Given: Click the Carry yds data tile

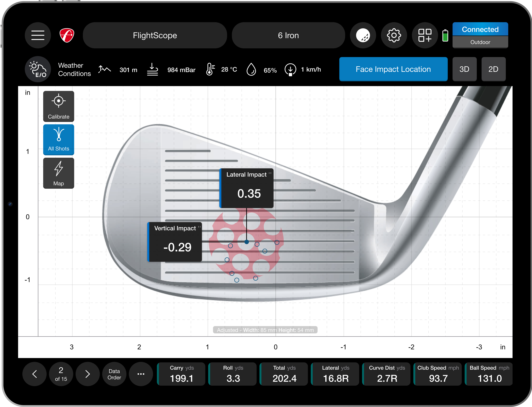Looking at the screenshot, I should click(182, 374).
